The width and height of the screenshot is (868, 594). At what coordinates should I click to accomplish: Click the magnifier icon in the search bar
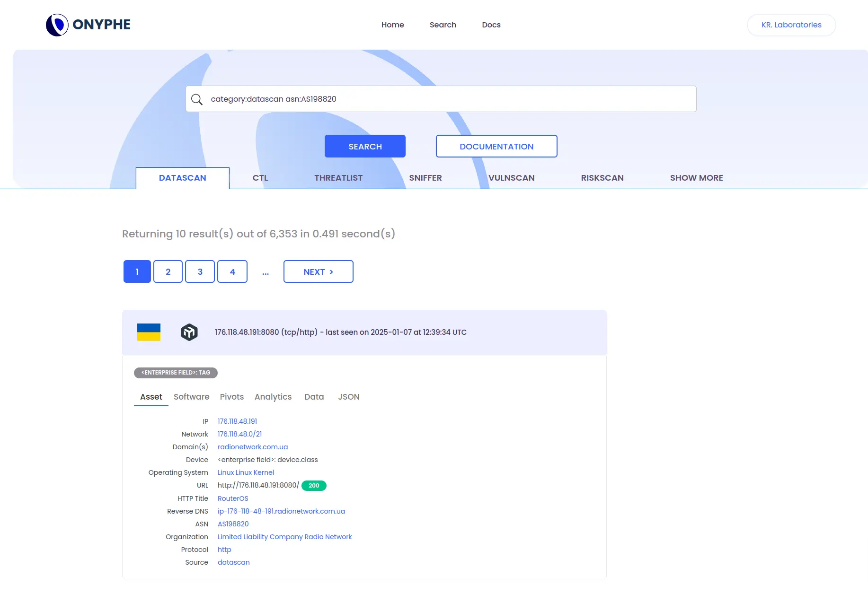[x=197, y=99]
